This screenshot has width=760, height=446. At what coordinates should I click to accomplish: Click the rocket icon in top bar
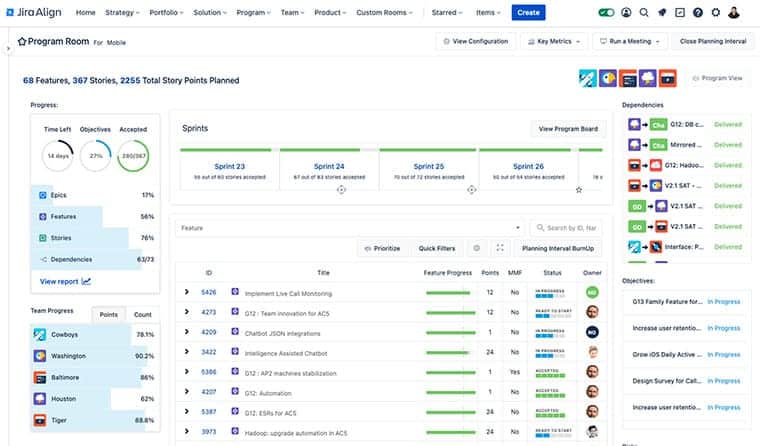[662, 13]
